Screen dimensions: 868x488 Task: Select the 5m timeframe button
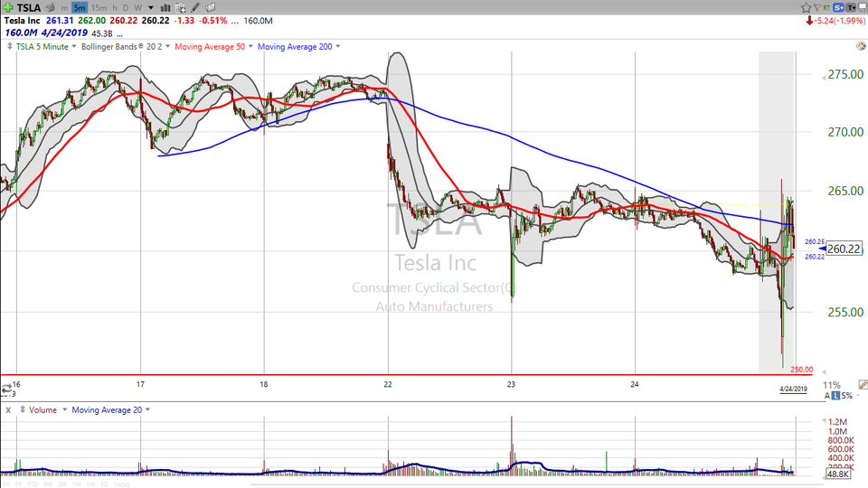click(x=80, y=8)
